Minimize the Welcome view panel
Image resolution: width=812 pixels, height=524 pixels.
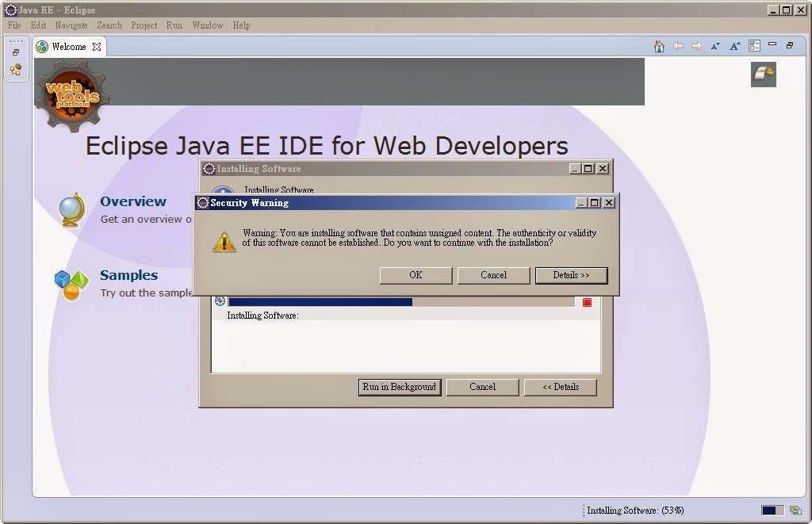coord(772,44)
